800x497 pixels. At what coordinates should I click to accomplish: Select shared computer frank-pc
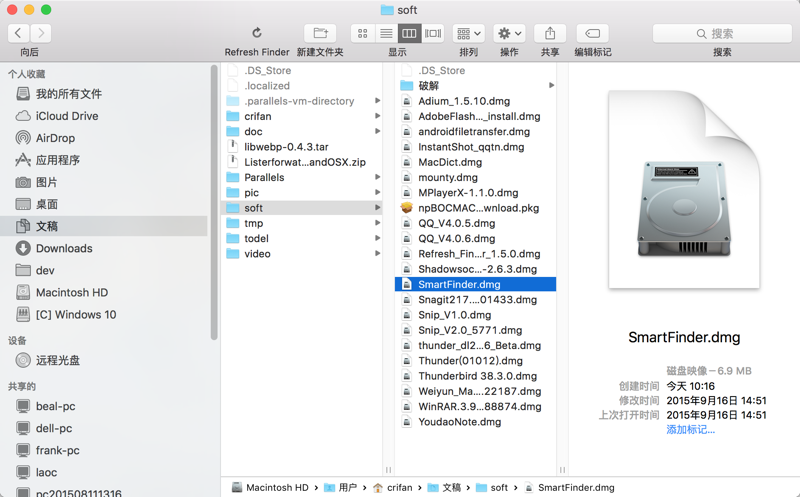(x=105, y=450)
